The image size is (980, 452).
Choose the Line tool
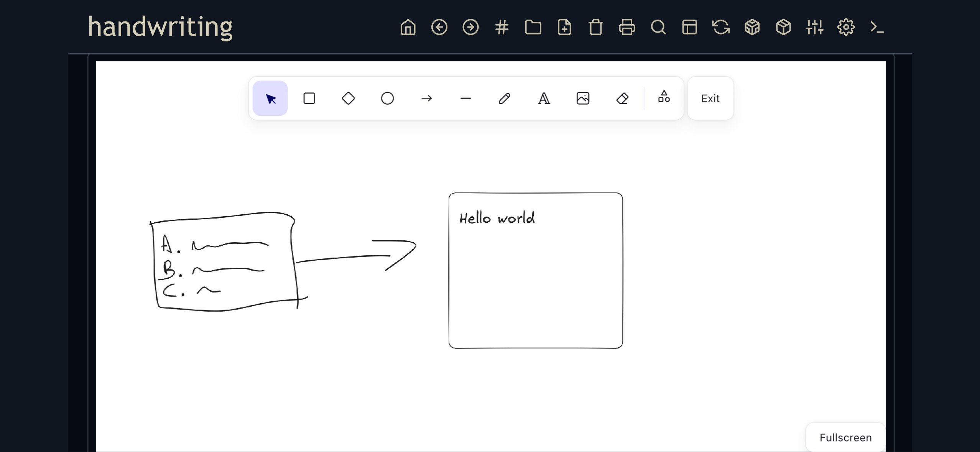[465, 99]
